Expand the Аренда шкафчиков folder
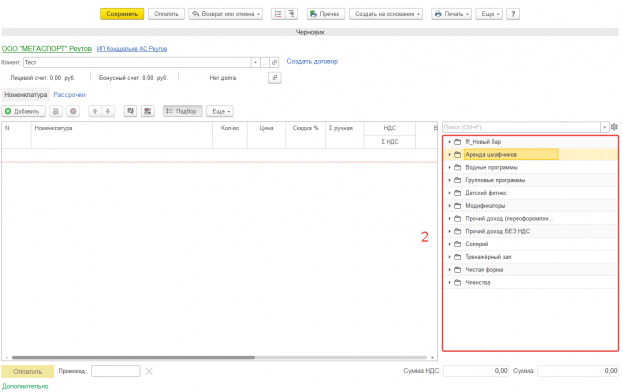Image resolution: width=623 pixels, height=392 pixels. tap(449, 154)
